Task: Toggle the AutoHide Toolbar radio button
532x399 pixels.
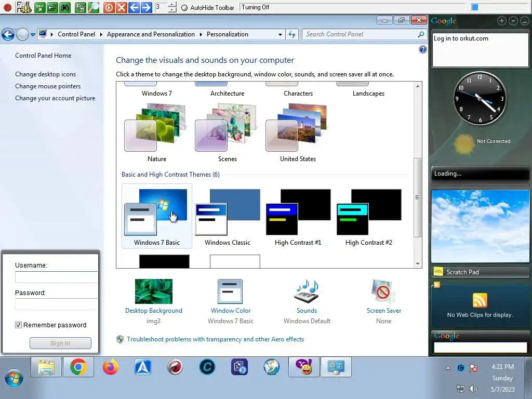Action: [x=184, y=7]
